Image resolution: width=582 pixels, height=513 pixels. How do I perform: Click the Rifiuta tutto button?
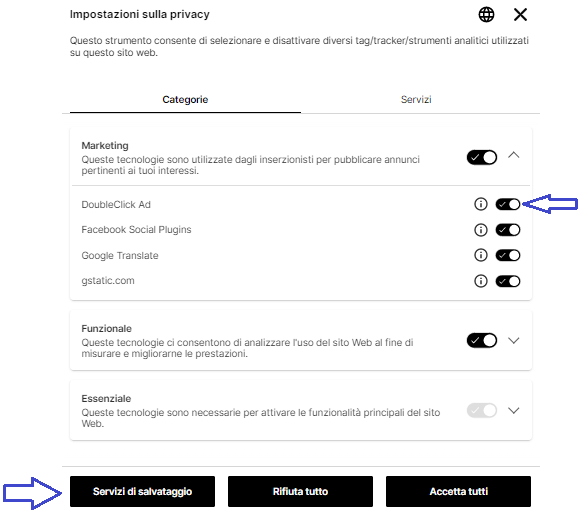300,491
